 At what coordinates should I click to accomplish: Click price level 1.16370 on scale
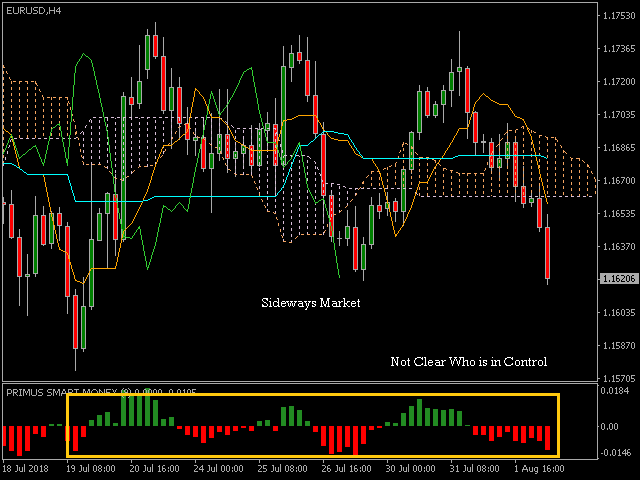619,247
